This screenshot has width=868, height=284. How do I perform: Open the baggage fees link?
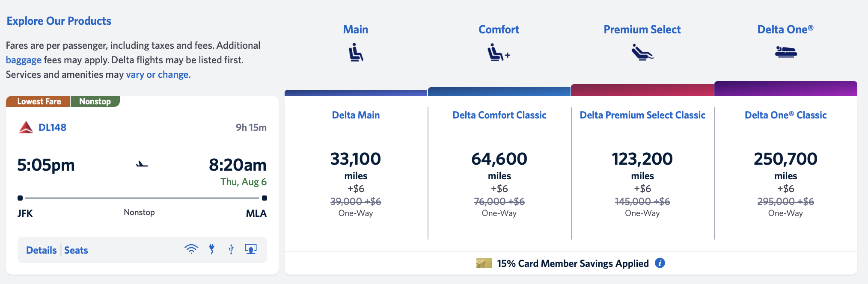pos(23,60)
